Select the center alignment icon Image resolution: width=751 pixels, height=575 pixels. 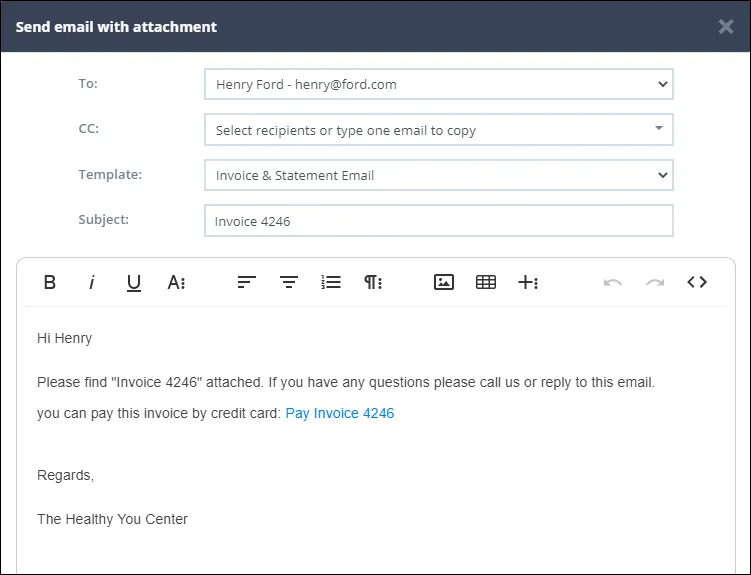(289, 282)
